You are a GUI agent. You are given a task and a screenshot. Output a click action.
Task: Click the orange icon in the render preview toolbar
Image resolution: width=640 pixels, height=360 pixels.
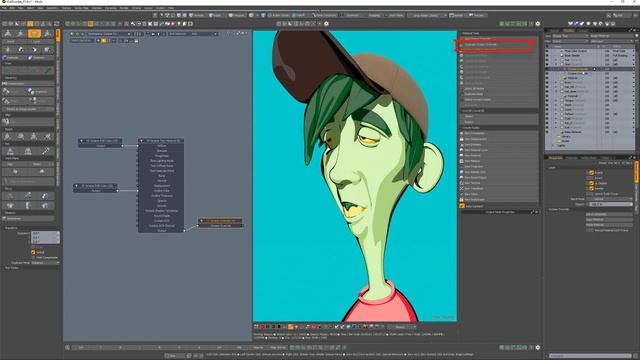tap(291, 327)
